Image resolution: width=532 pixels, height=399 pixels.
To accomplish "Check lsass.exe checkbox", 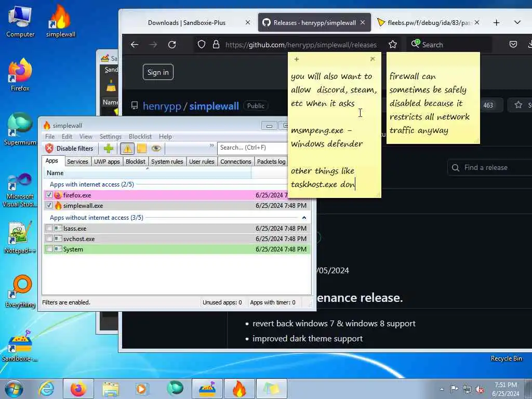I will pyautogui.click(x=49, y=228).
